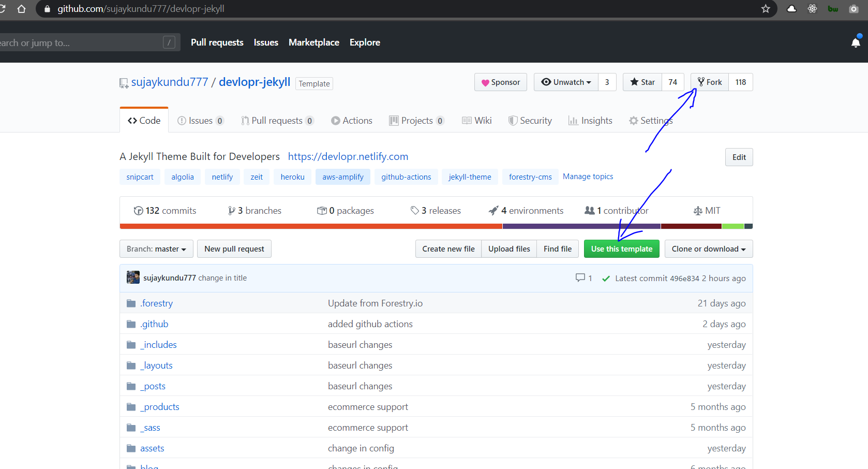Viewport: 868px width, 469px height.
Task: Click the fork icon next to Fork button
Action: coord(701,82)
